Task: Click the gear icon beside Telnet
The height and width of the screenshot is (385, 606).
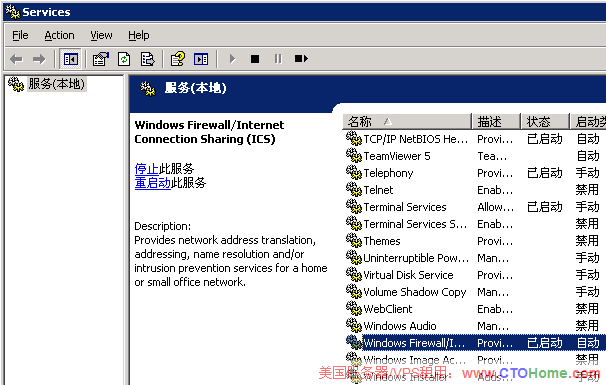Action: tap(354, 189)
